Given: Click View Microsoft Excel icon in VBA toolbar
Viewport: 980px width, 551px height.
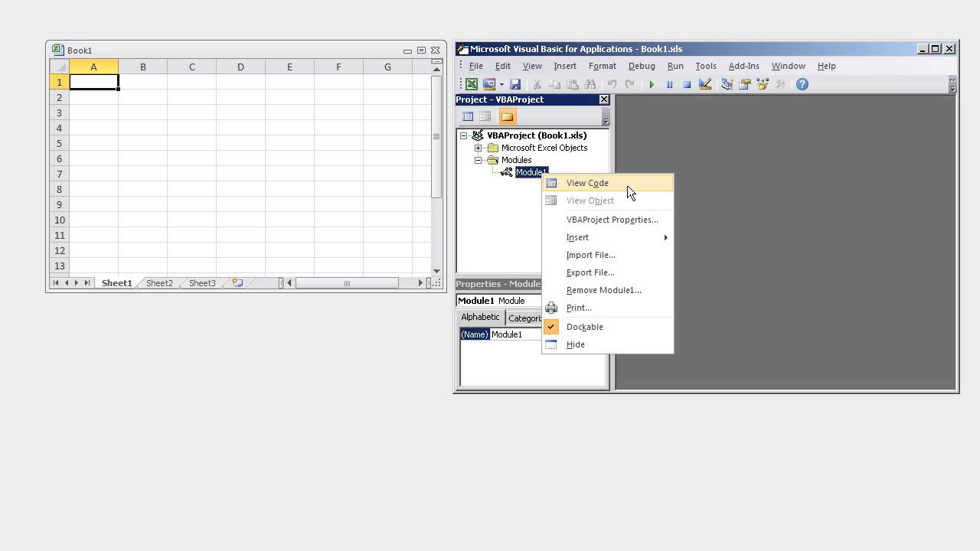Looking at the screenshot, I should tap(472, 84).
